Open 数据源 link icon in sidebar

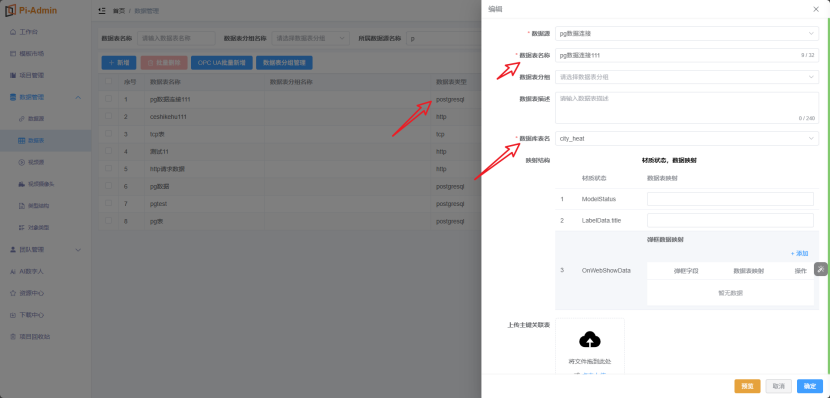click(x=22, y=119)
